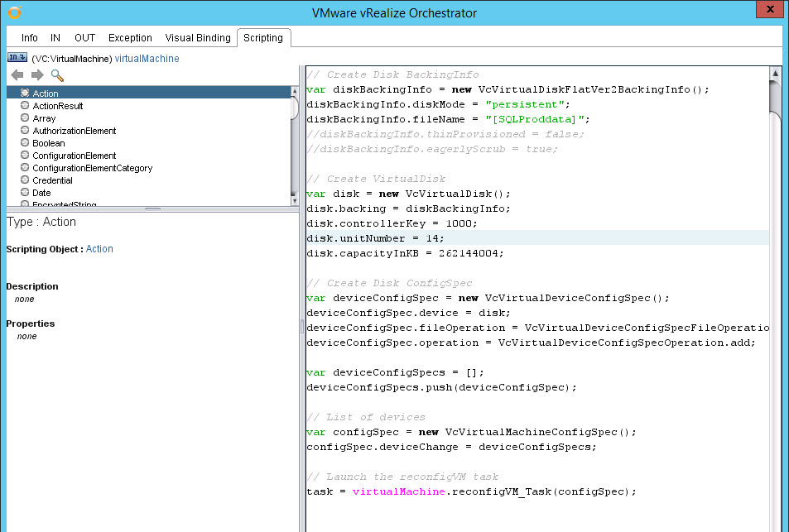Click the virtualMachine parameter link
789x532 pixels.
(x=147, y=58)
